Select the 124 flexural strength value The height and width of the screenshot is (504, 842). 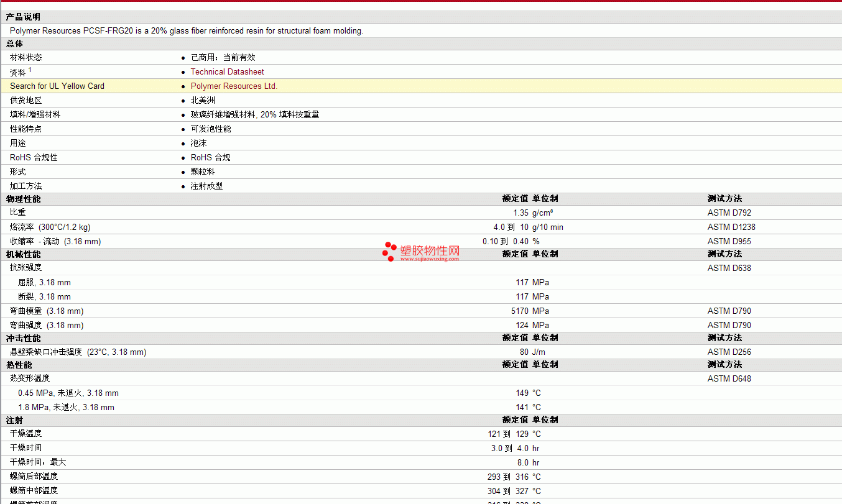(522, 325)
